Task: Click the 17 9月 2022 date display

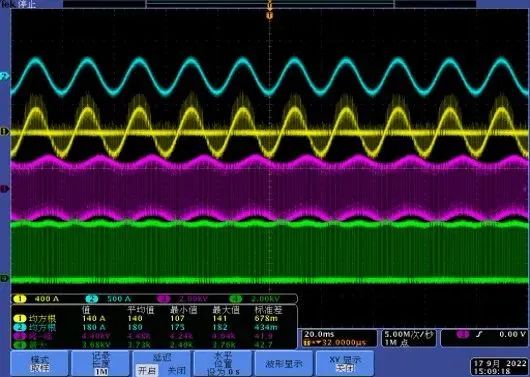Action: click(499, 364)
